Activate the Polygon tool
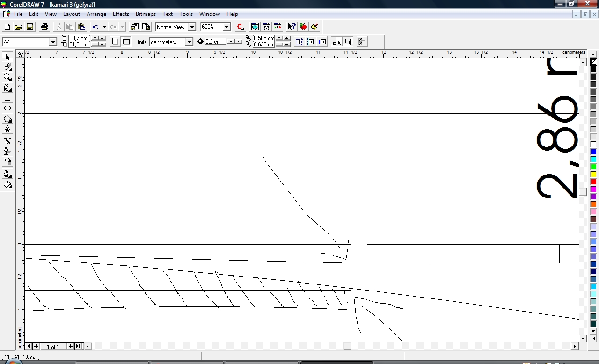599x364 pixels. (7, 119)
